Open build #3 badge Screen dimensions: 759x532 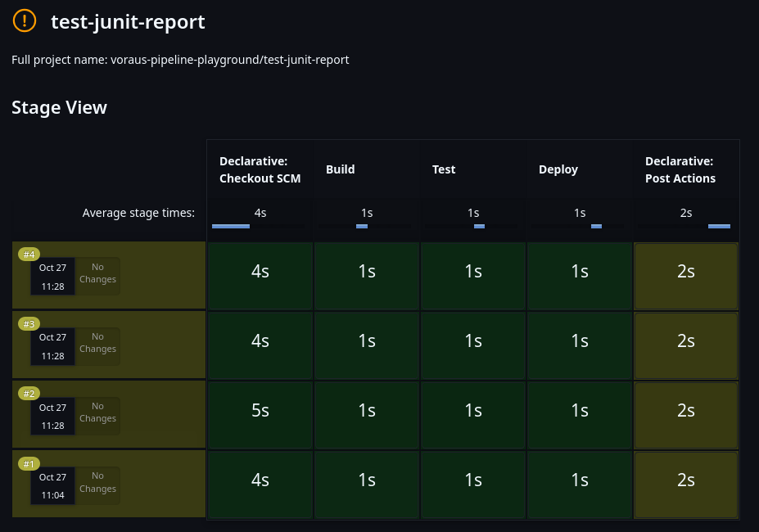click(x=29, y=324)
